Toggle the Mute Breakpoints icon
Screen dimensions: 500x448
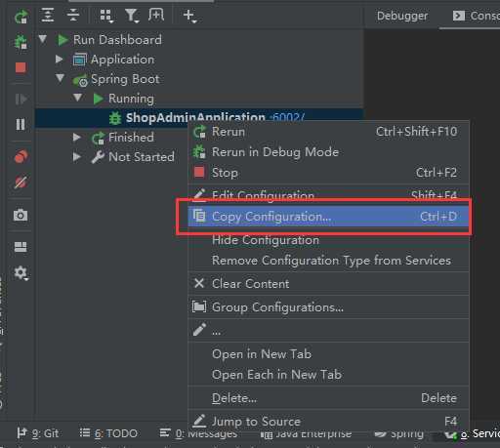point(21,183)
